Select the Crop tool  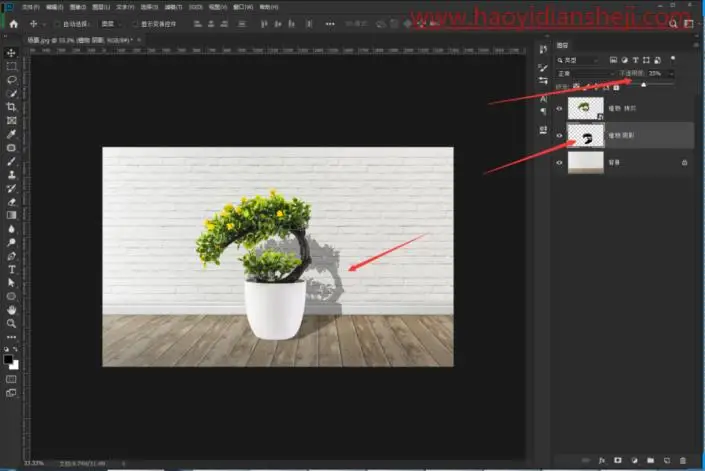(11, 107)
